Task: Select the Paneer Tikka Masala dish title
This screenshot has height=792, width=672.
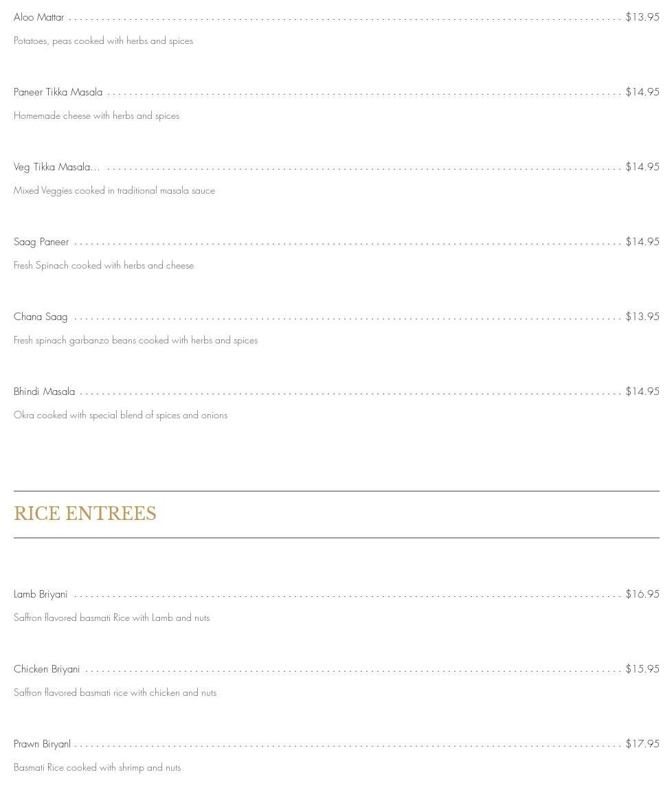Action: [58, 92]
